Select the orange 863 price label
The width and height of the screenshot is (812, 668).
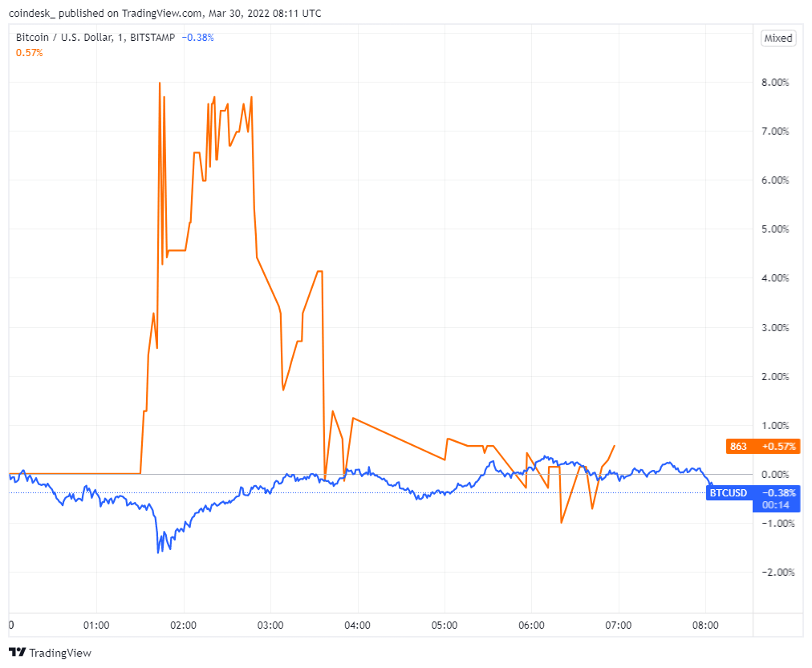point(738,446)
